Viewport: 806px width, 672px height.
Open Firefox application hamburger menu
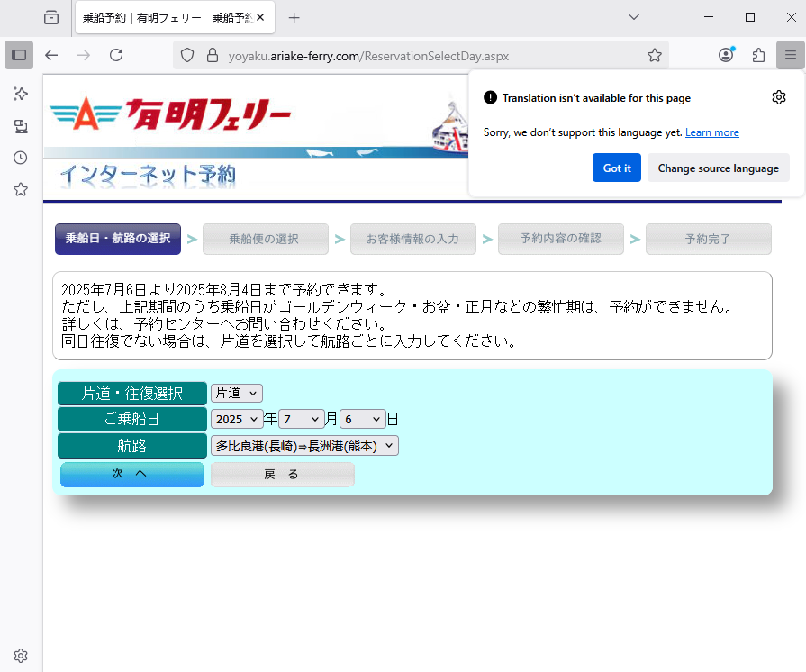[x=791, y=55]
